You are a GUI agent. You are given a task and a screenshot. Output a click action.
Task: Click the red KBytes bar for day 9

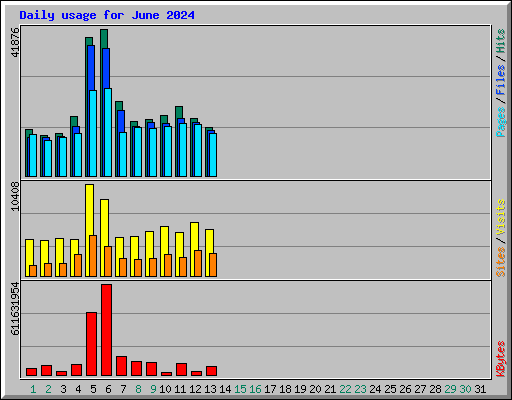tap(151, 369)
